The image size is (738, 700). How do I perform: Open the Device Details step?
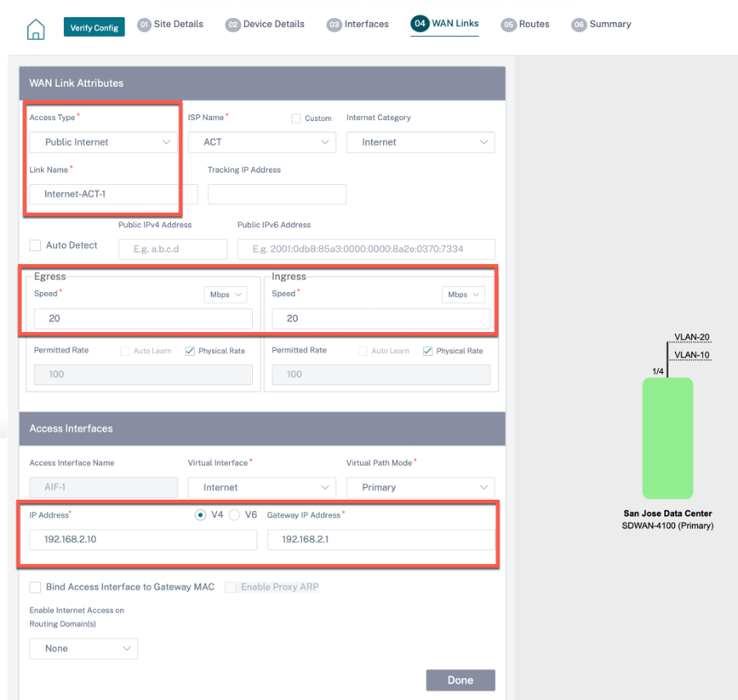pyautogui.click(x=265, y=24)
